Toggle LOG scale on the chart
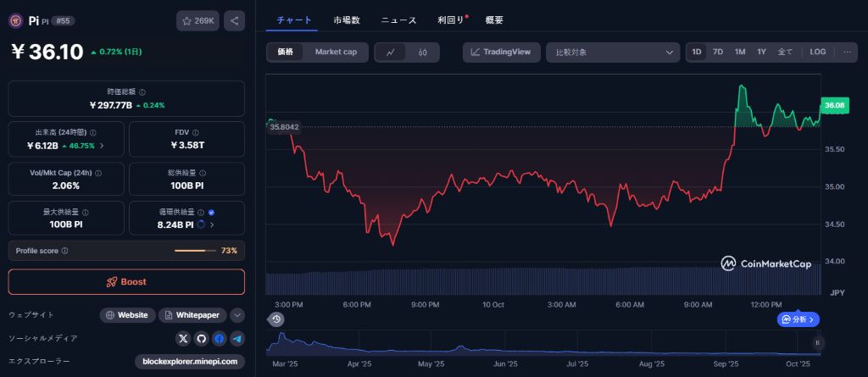The width and height of the screenshot is (868, 377). (x=817, y=52)
